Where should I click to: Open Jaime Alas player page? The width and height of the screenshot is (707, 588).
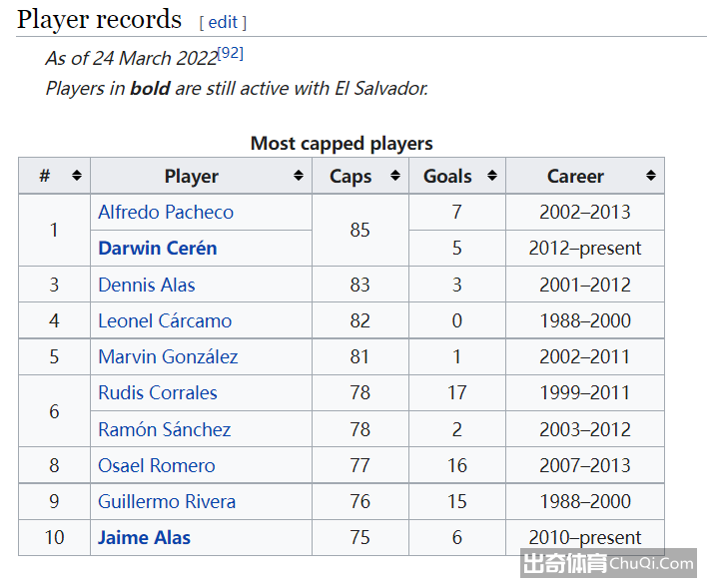click(144, 537)
